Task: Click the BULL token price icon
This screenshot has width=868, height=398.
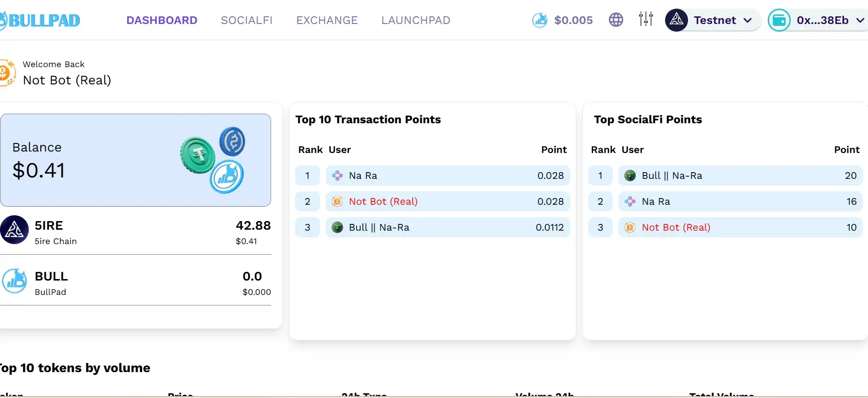Action: tap(540, 20)
